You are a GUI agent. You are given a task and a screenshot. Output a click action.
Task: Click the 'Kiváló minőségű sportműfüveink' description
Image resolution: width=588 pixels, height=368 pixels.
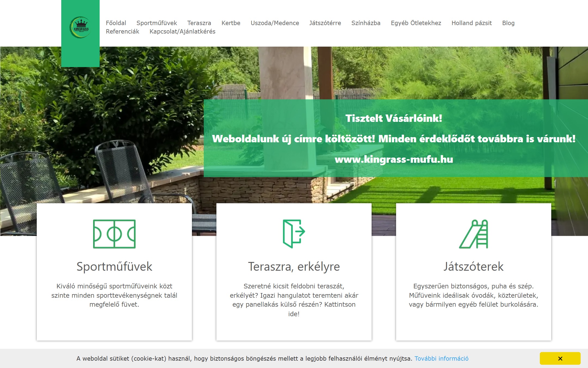coord(114,295)
